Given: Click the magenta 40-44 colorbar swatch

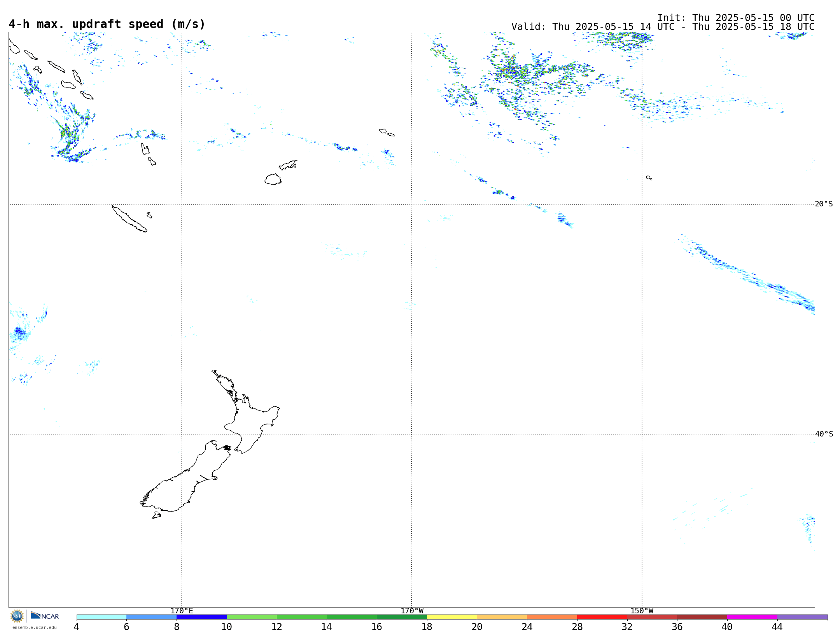Looking at the screenshot, I should click(x=752, y=617).
